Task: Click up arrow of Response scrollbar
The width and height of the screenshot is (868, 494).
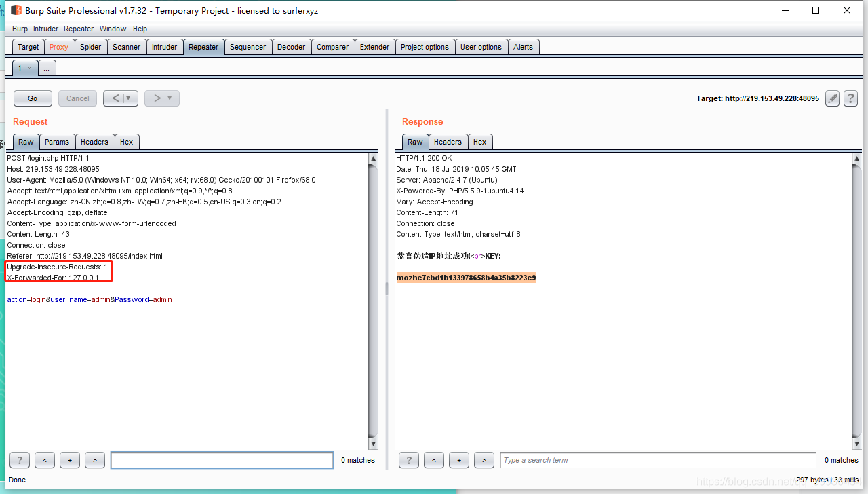Action: coord(856,158)
